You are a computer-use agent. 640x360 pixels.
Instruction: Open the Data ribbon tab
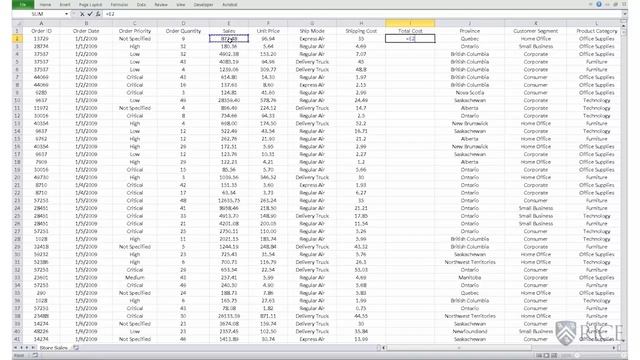point(141,4)
